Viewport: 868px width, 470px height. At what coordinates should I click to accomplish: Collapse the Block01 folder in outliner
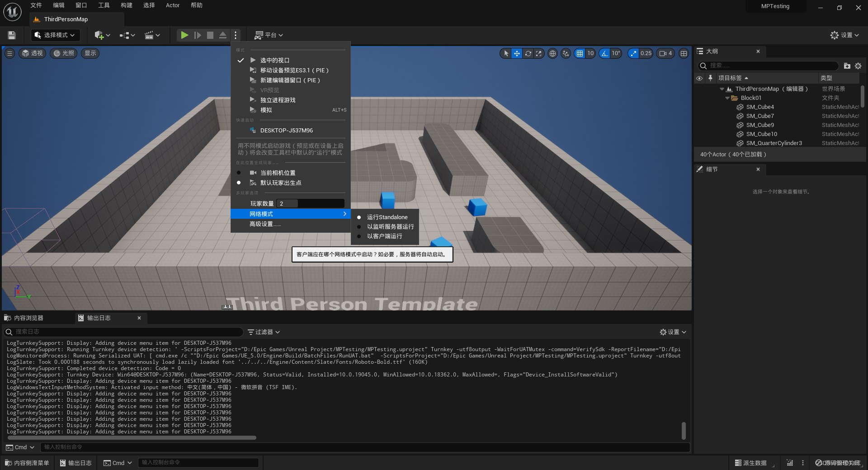727,98
